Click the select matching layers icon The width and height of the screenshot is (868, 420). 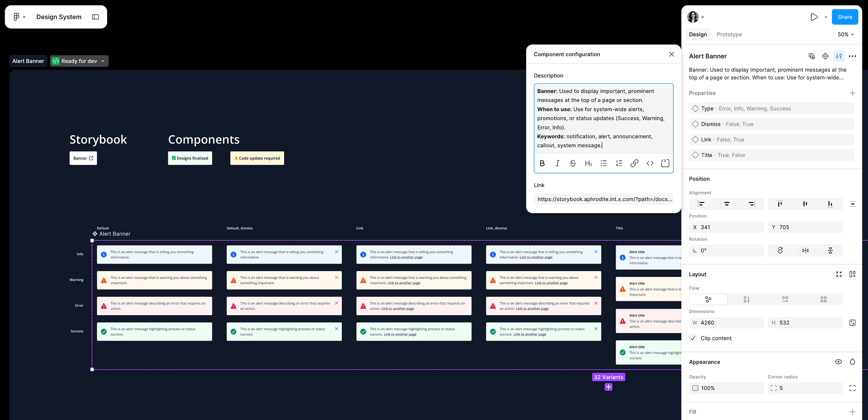coord(812,56)
